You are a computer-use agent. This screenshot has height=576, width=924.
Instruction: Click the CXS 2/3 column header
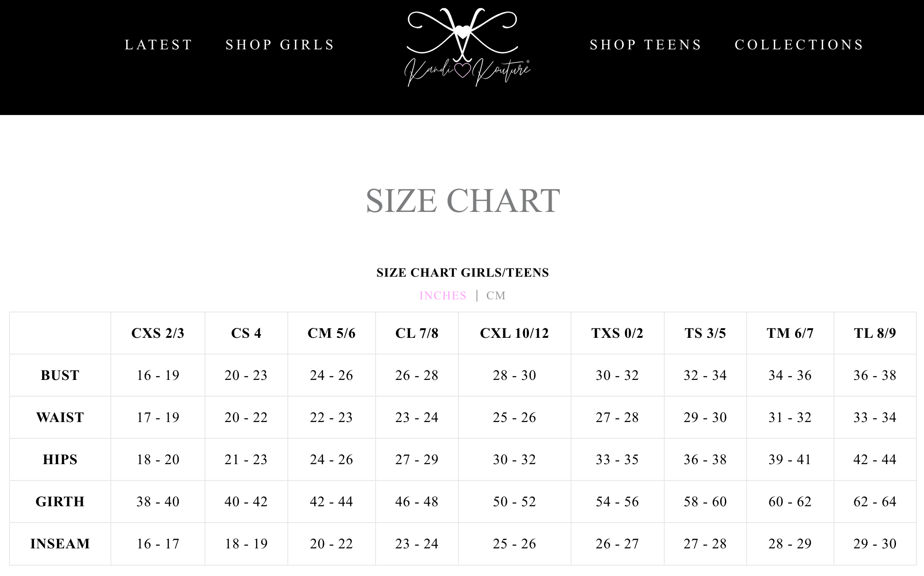pos(158,333)
